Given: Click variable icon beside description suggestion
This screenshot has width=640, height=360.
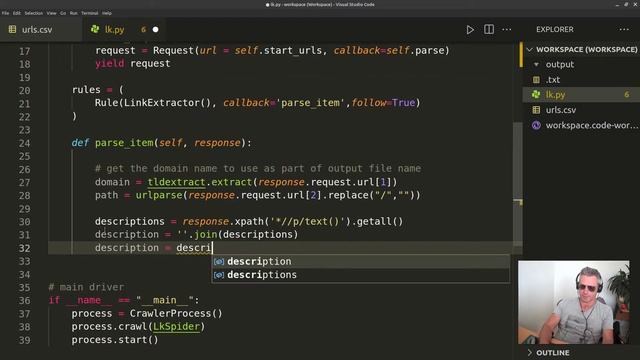Looking at the screenshot, I should tap(219, 262).
